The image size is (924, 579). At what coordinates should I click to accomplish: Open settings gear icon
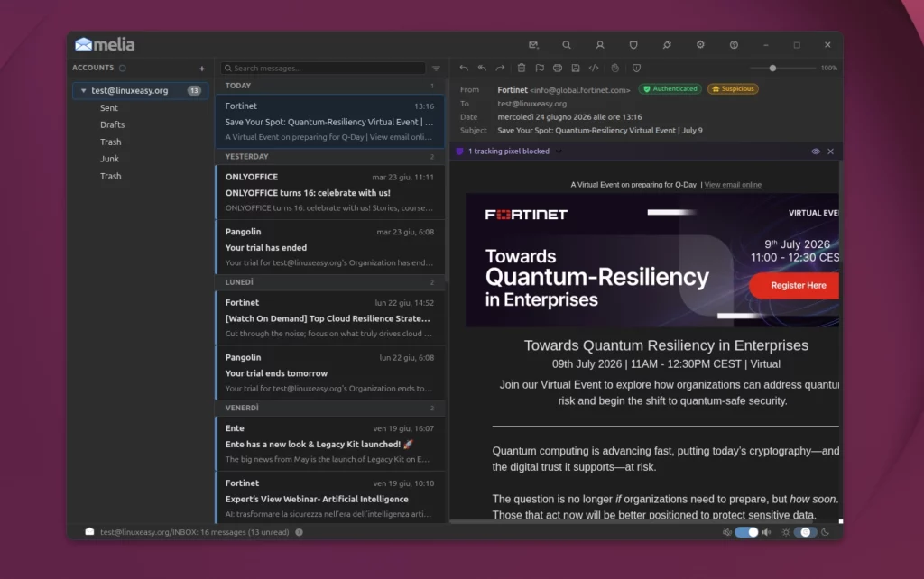click(700, 45)
